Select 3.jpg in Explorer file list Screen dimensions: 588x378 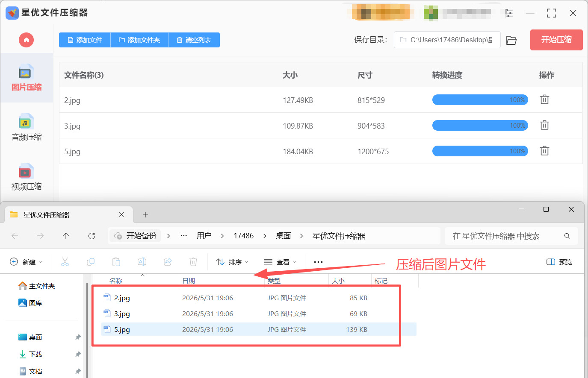[x=259, y=314]
